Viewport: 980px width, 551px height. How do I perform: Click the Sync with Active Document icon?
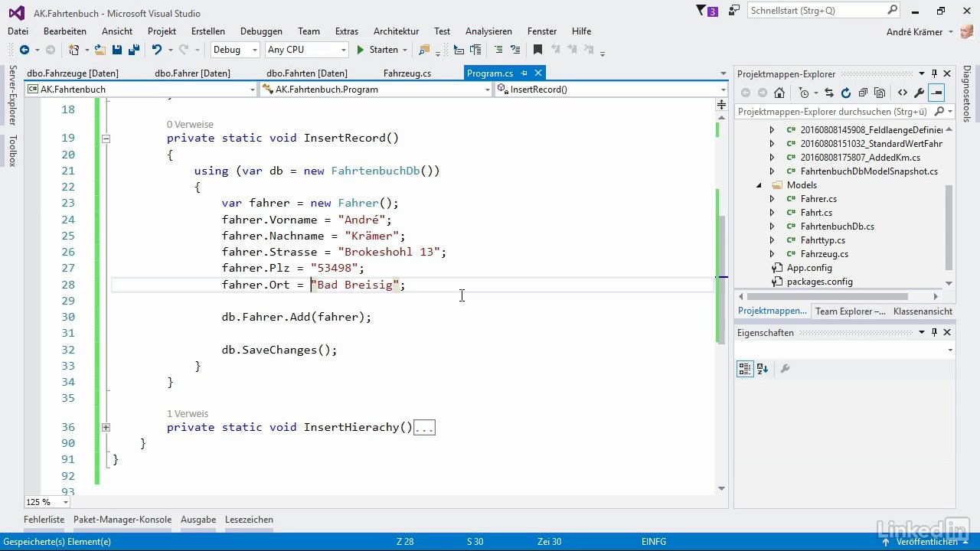click(x=829, y=93)
